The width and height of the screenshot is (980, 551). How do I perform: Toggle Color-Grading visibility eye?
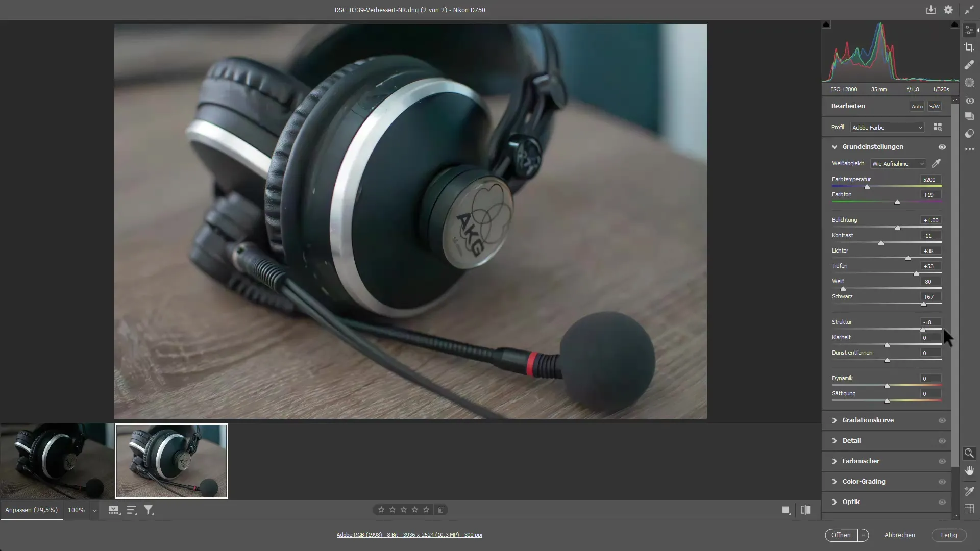[x=942, y=482]
